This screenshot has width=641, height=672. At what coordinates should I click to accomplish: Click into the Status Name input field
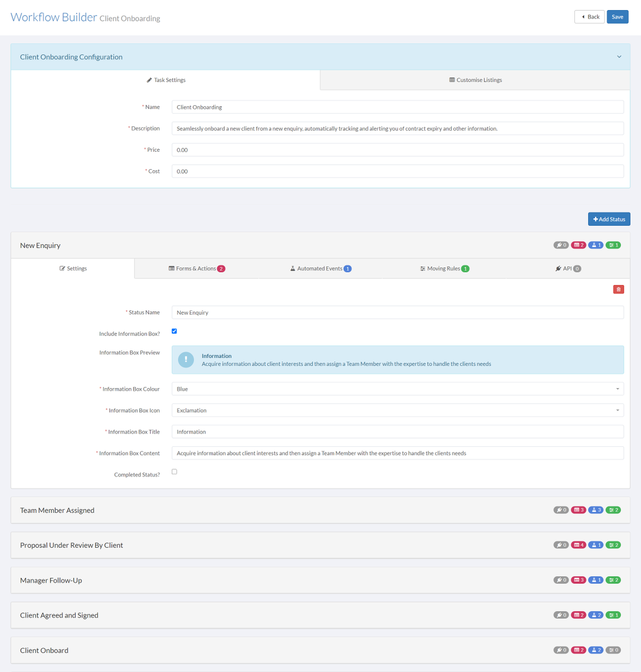click(397, 312)
